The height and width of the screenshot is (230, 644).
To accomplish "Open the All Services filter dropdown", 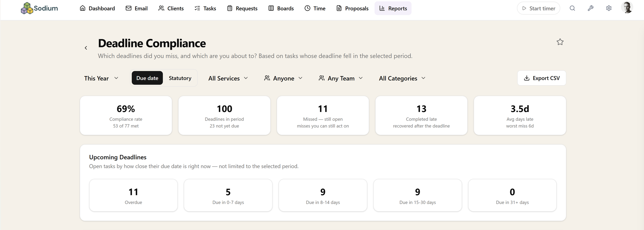I will (228, 78).
